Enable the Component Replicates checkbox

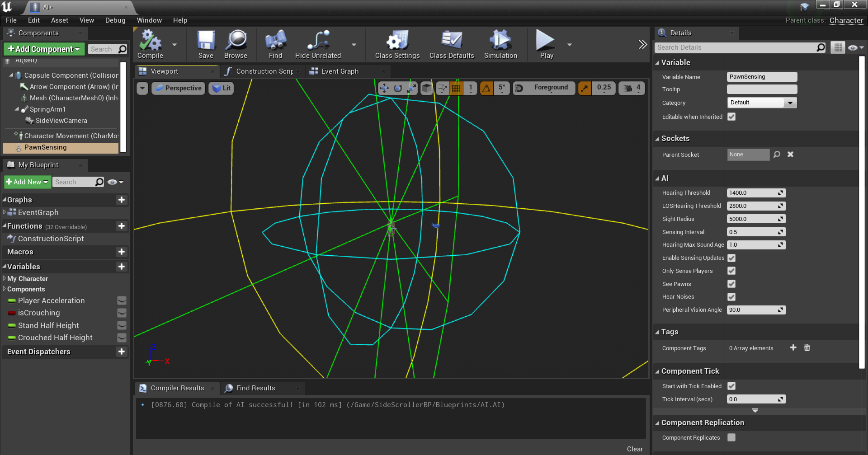(x=731, y=437)
